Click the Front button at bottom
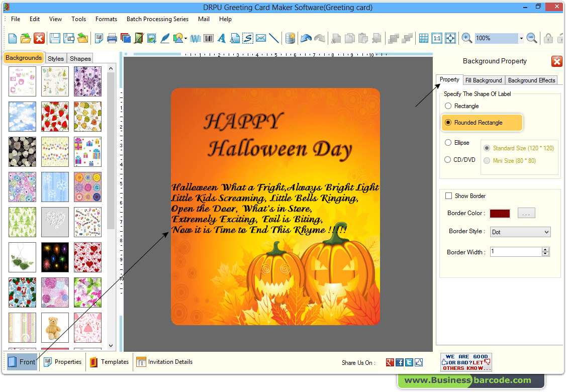The image size is (566, 392). (22, 362)
